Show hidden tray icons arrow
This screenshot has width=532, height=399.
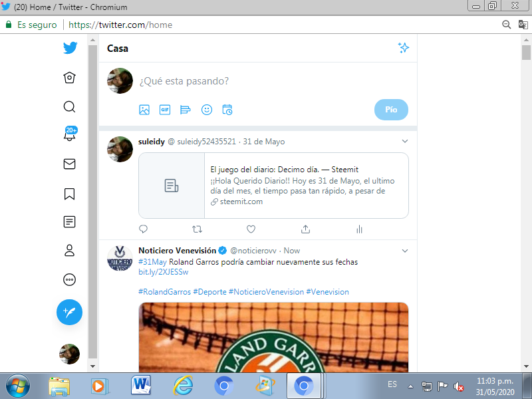pos(410,386)
